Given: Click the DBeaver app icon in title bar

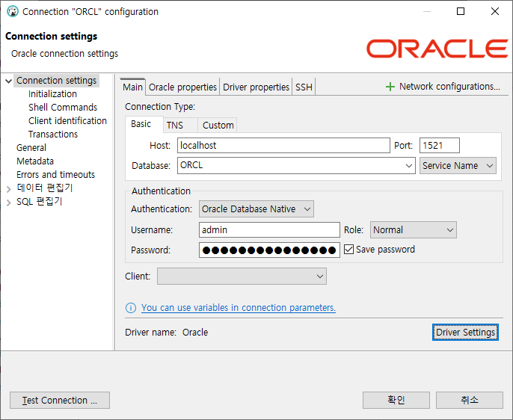Looking at the screenshot, I should coord(13,11).
